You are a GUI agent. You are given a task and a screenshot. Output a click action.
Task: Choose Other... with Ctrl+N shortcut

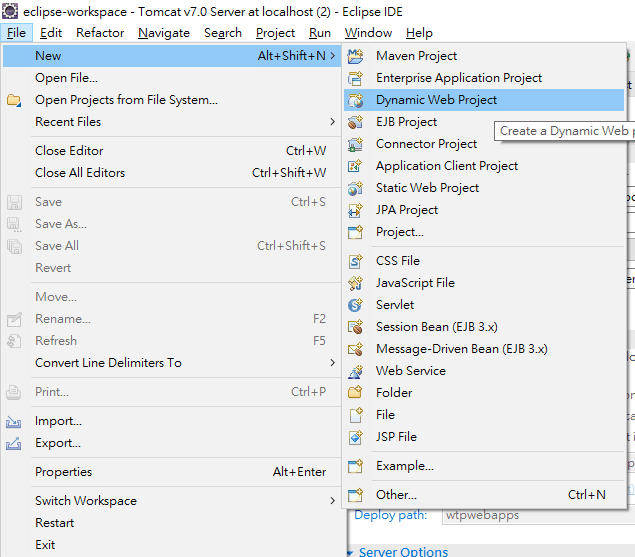(x=484, y=495)
